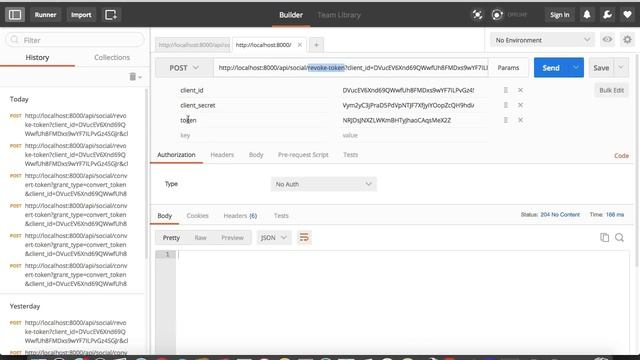This screenshot has height=360, width=640.
Task: Open the HTTP method POST dropdown
Action: (x=184, y=68)
